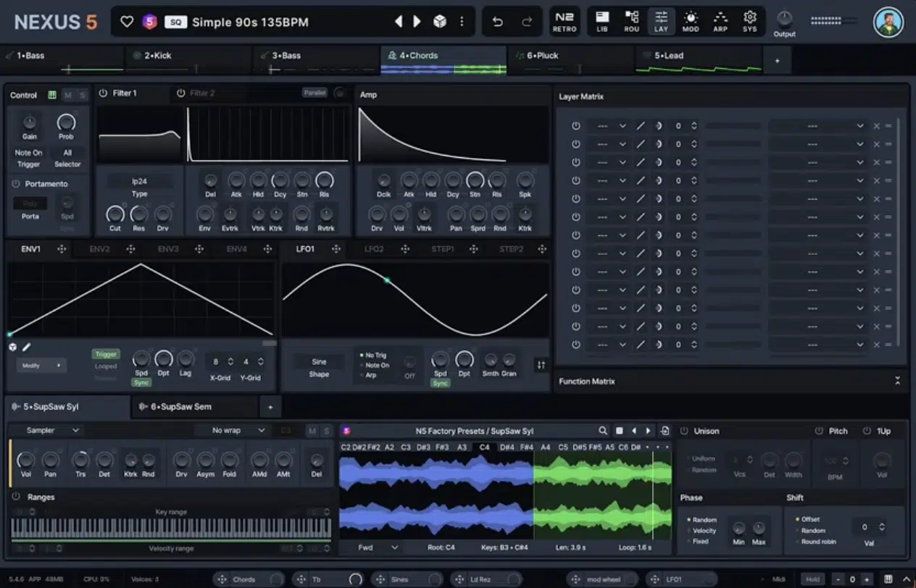Select Random phase option
916x588 pixels.
(x=701, y=520)
